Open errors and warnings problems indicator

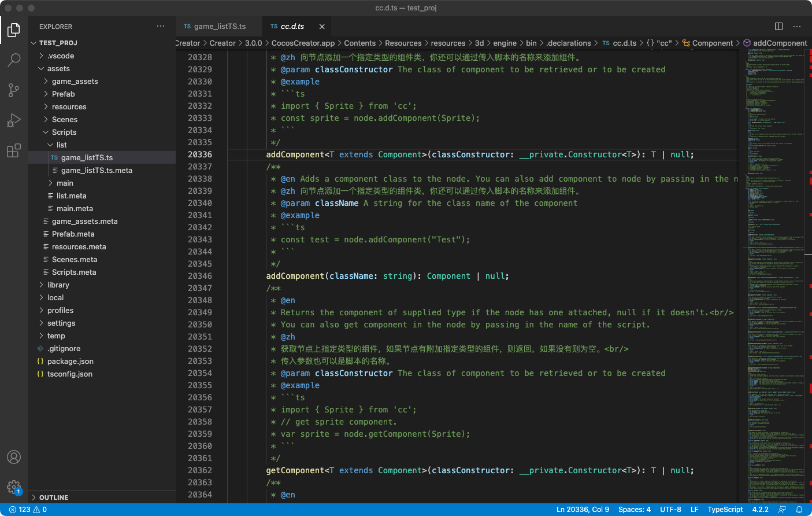coord(28,510)
